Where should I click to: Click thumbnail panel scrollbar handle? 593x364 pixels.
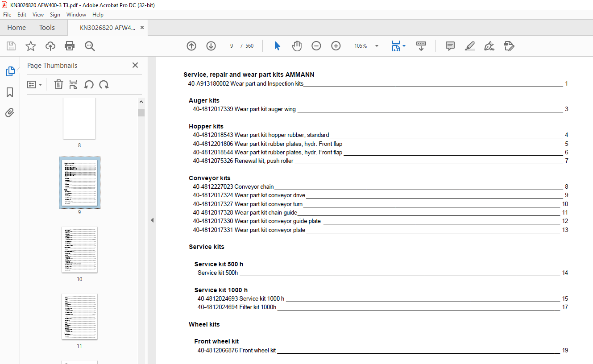(141, 112)
